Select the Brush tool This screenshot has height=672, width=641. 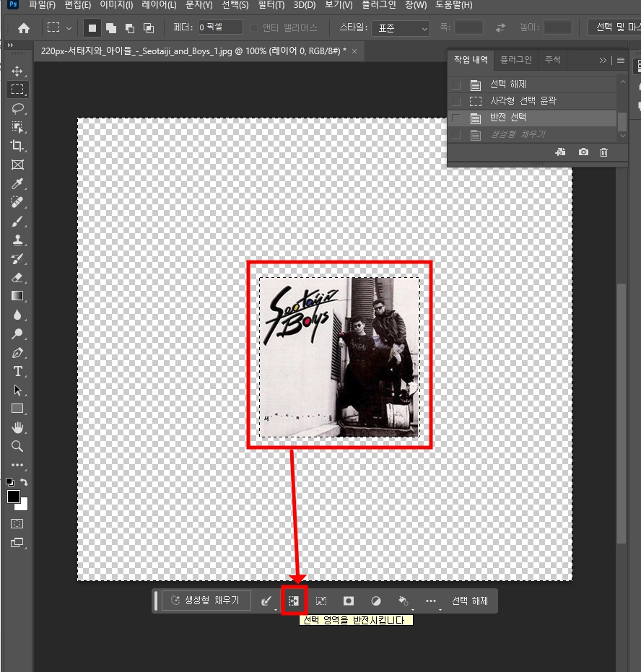tap(17, 221)
